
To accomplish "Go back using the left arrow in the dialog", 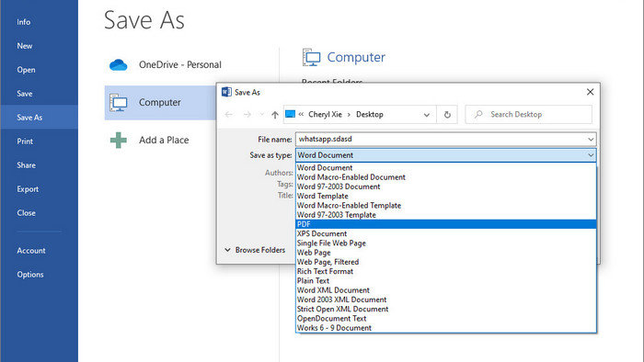I will (x=229, y=114).
